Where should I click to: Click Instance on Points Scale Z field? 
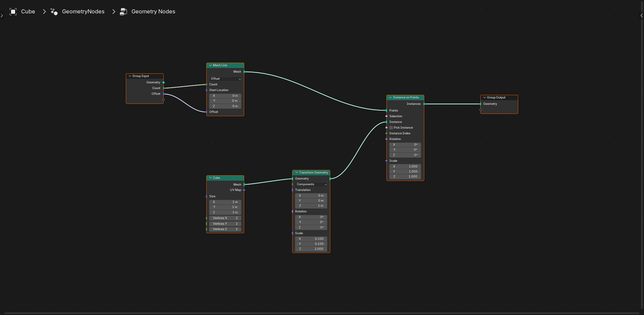(x=405, y=177)
